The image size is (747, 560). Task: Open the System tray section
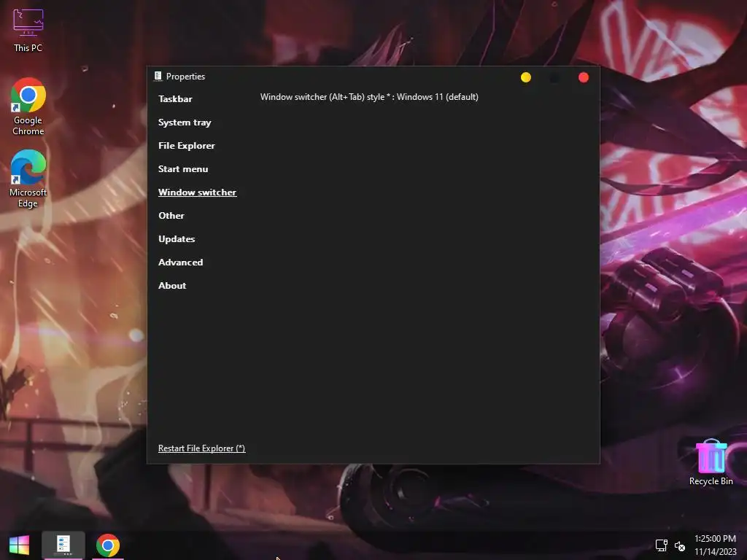[185, 122]
